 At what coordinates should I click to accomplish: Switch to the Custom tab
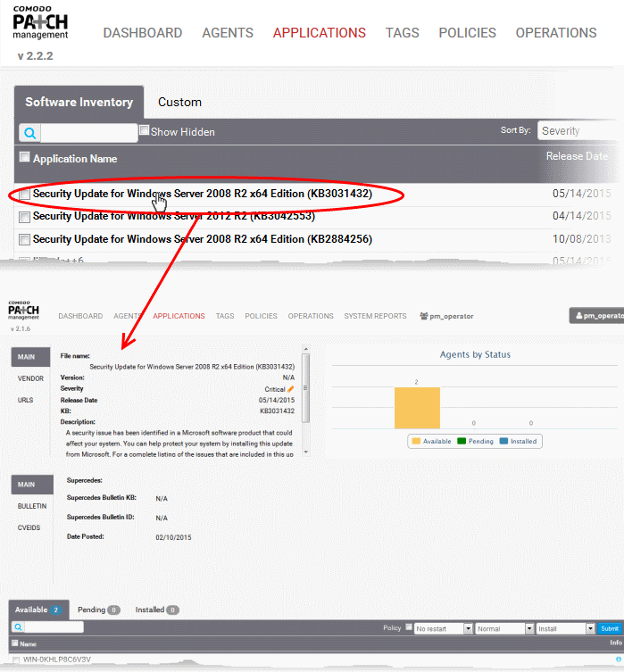(179, 102)
